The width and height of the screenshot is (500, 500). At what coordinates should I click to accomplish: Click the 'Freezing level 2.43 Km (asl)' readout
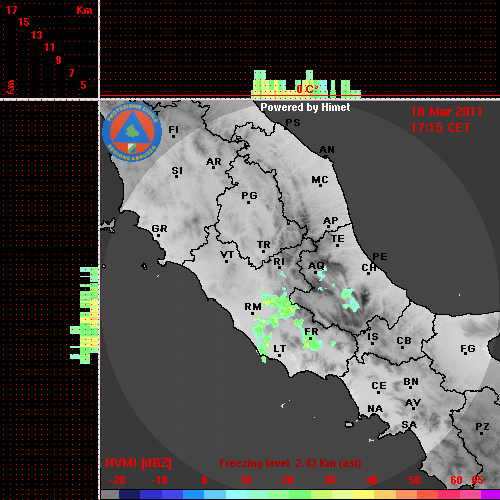pos(290,463)
